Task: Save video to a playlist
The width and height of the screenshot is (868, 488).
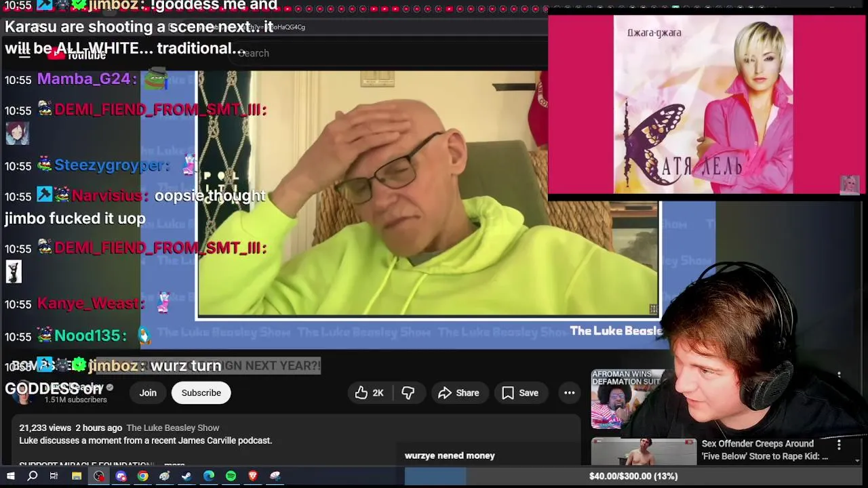Action: 520,393
